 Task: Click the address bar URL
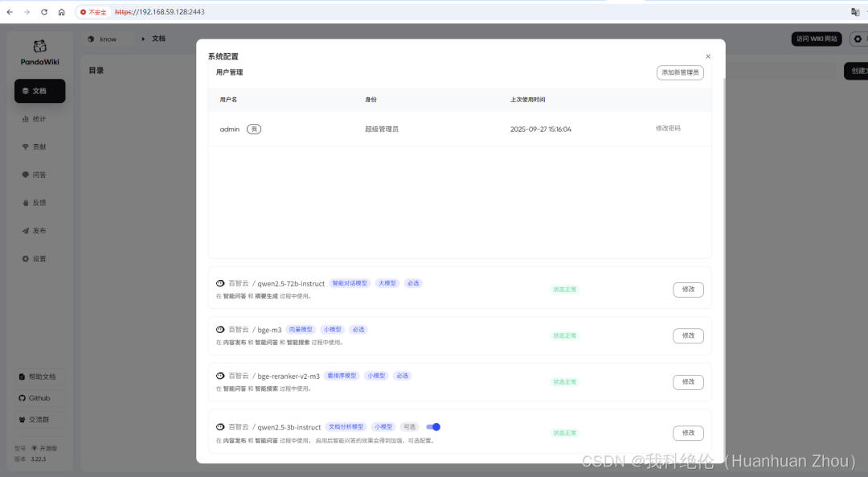pyautogui.click(x=160, y=11)
